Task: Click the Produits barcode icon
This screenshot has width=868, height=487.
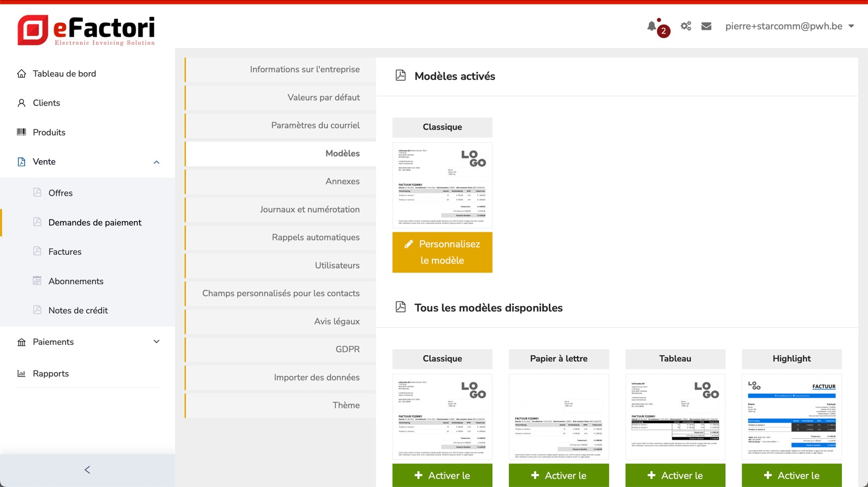Action: click(21, 132)
